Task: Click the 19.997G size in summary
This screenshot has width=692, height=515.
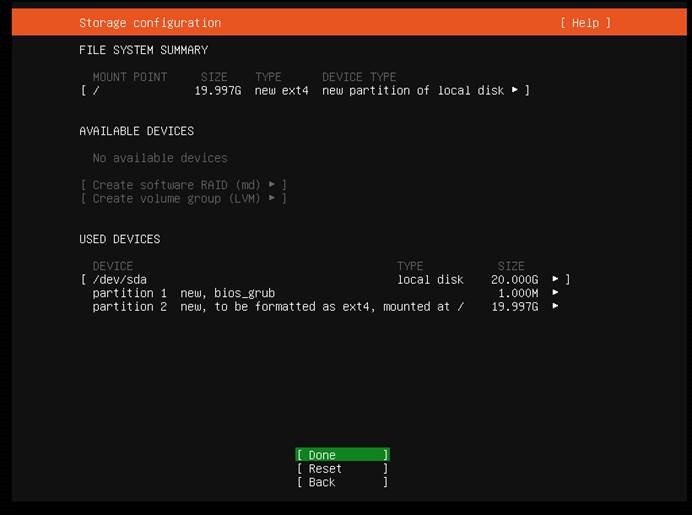Action: coord(218,90)
